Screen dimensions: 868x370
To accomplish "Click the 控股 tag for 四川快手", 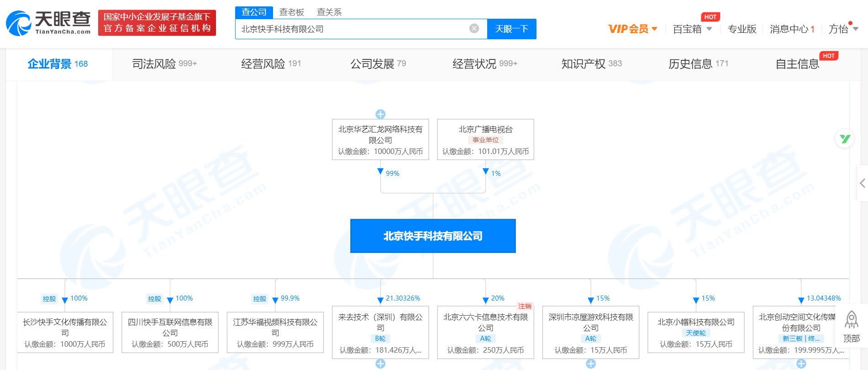I will (x=154, y=299).
